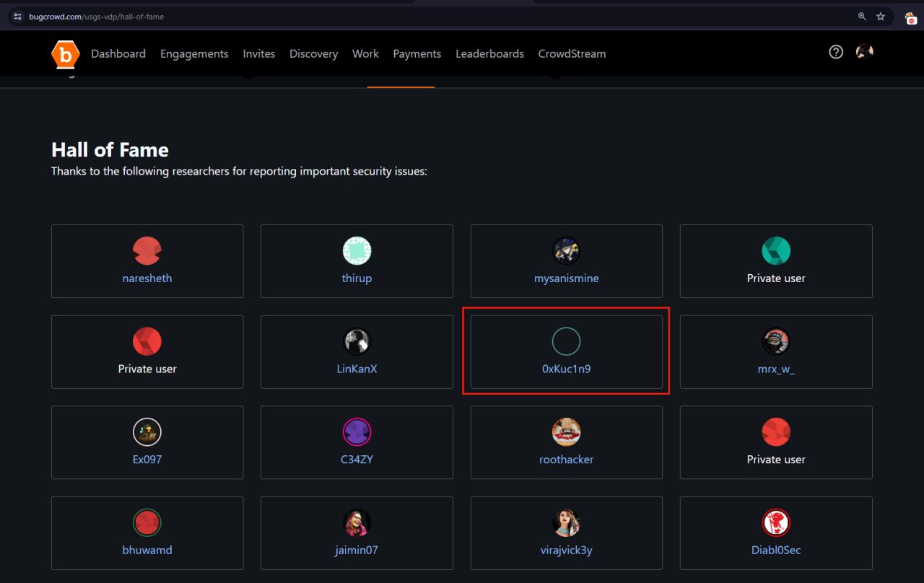Open the CrowdStream navigation item
This screenshot has height=583, width=924.
tap(572, 53)
